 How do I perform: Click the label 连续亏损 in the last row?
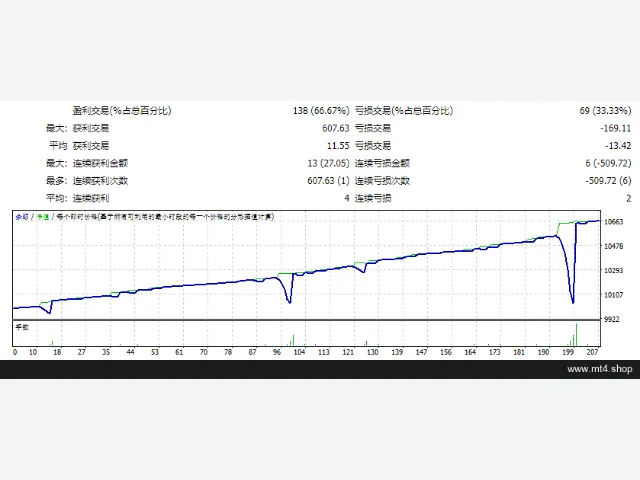coord(373,198)
